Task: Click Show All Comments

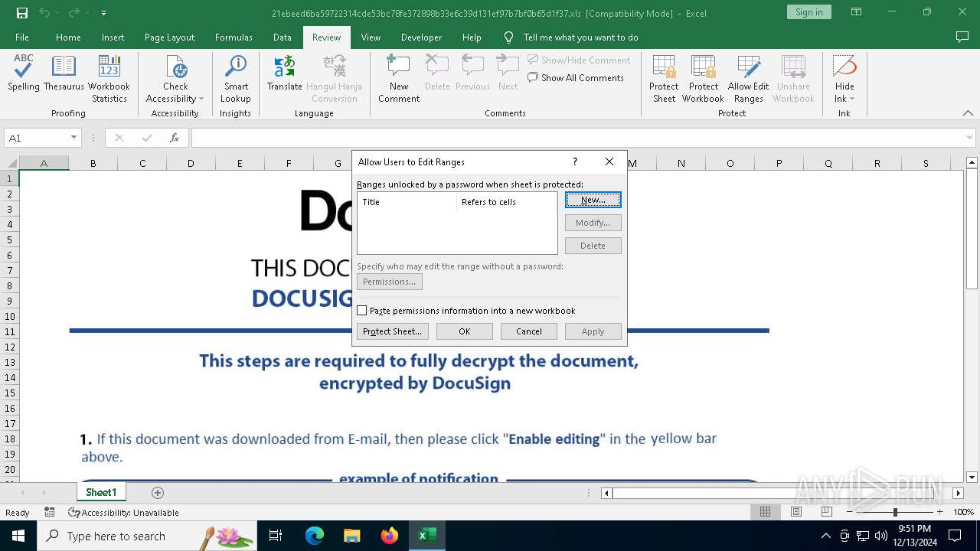Action: click(576, 77)
